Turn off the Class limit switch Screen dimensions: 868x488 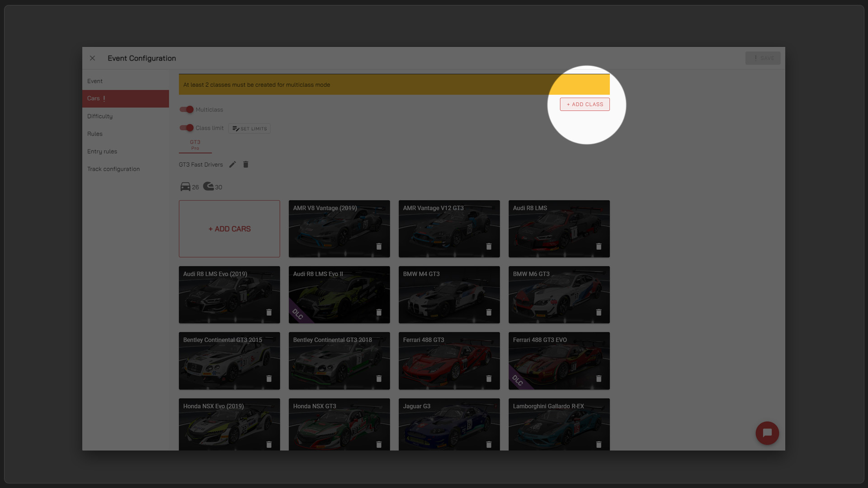187,128
